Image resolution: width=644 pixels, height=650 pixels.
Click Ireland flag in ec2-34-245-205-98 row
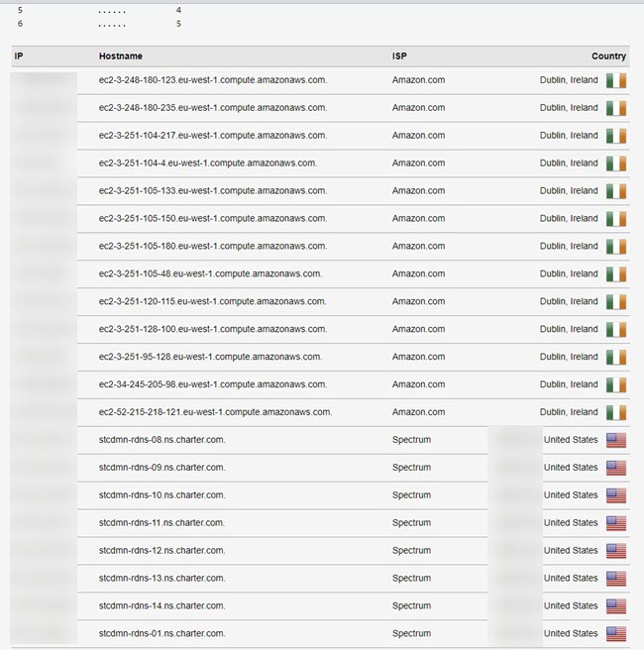[x=616, y=385]
